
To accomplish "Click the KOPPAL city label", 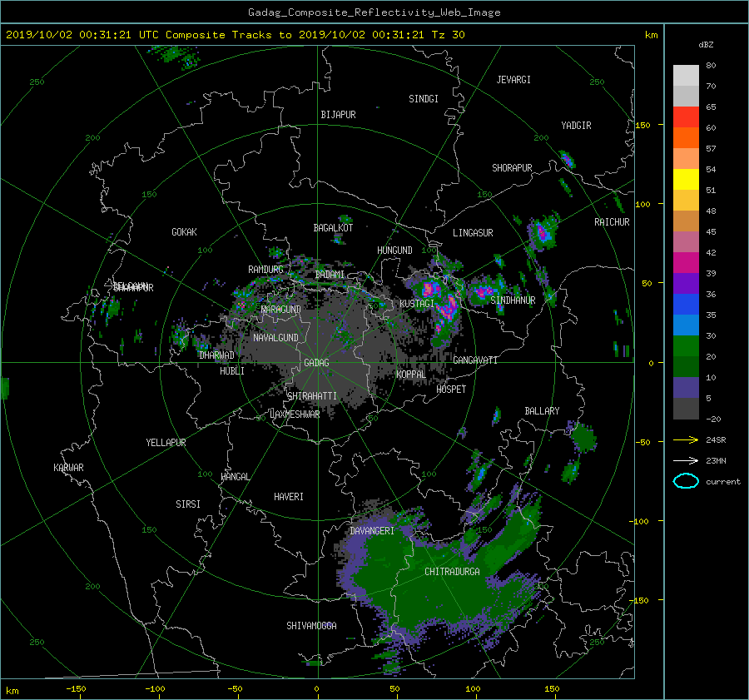I will tap(411, 375).
